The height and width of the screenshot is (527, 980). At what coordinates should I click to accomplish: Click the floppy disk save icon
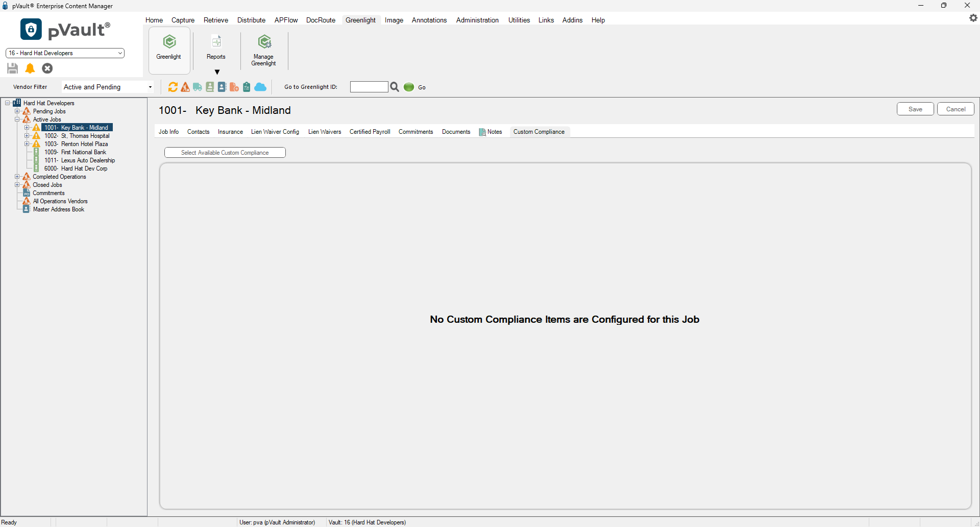[x=13, y=68]
